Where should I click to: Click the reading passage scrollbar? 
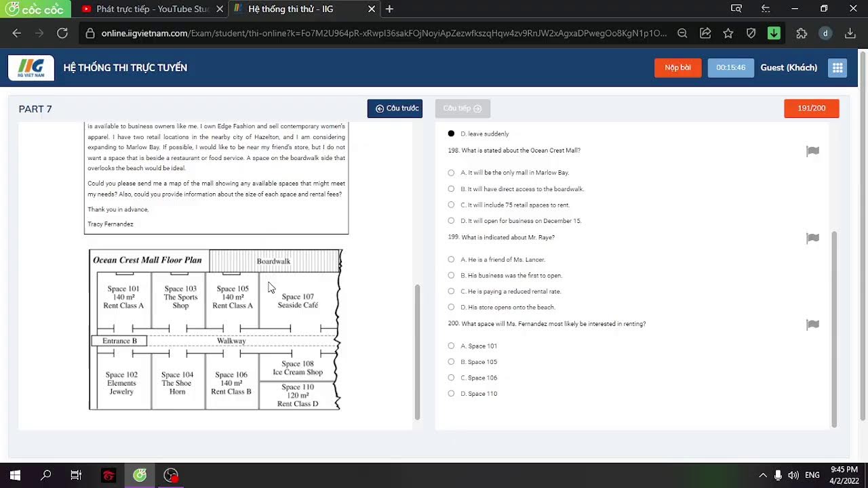(417, 352)
